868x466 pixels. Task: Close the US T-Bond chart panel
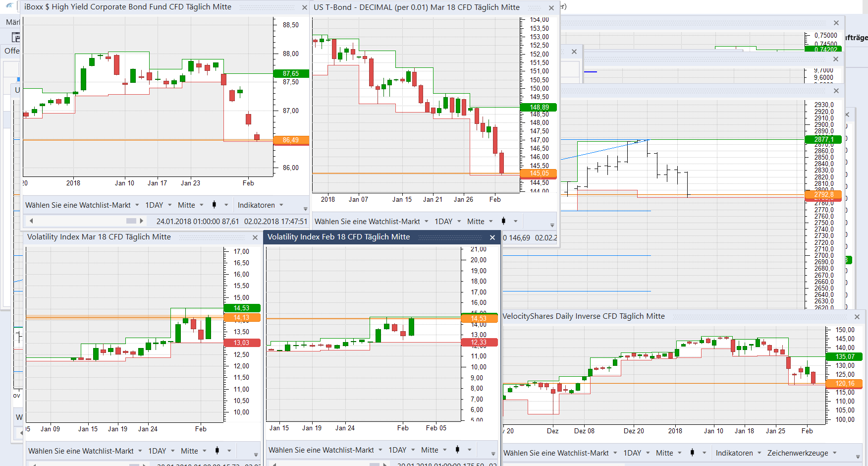tap(551, 8)
